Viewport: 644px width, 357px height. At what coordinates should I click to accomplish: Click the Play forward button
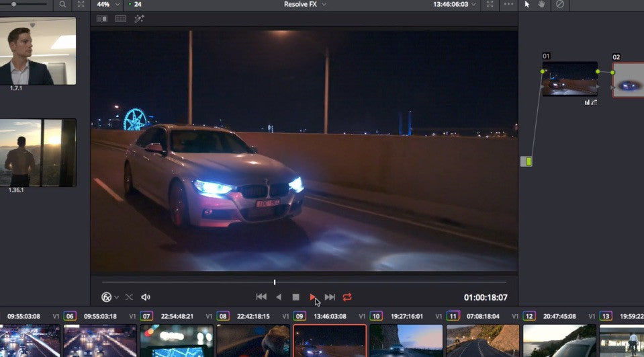coord(312,297)
